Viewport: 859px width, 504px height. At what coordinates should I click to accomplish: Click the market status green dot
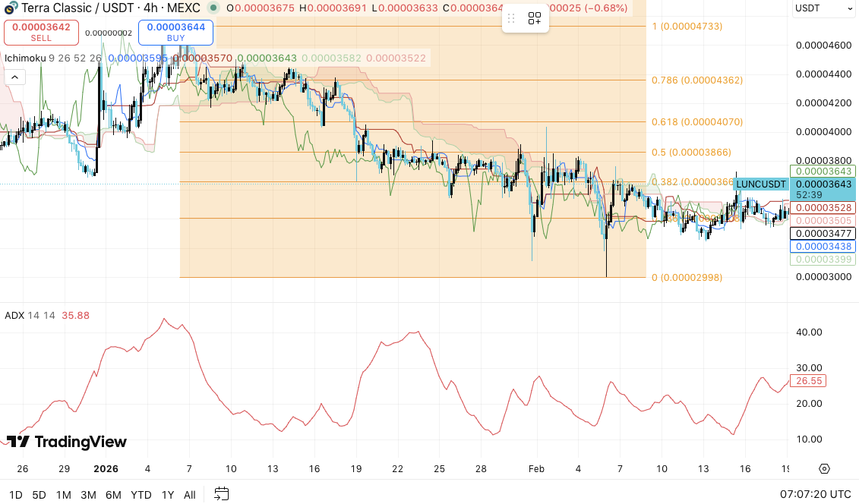coord(213,8)
